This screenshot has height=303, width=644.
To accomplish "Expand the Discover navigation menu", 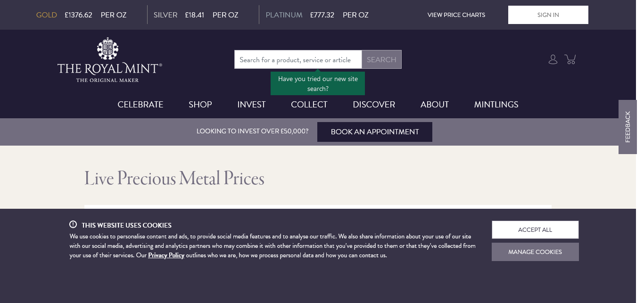I will tap(374, 105).
